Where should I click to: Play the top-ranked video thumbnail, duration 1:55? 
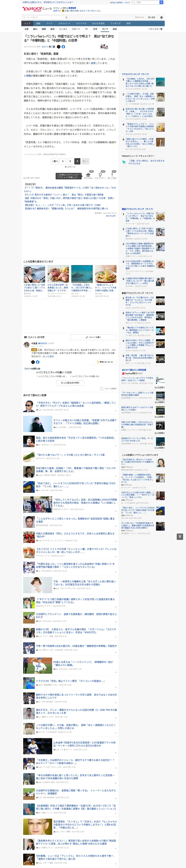point(160,301)
